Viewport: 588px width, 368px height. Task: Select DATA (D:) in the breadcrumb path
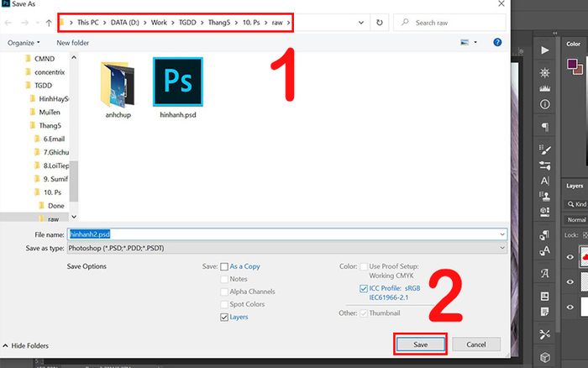[125, 23]
